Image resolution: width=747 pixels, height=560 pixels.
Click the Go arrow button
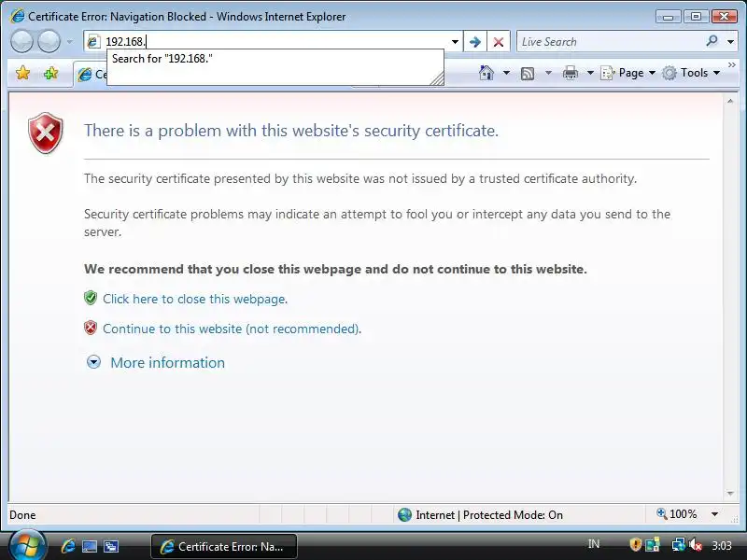pyautogui.click(x=475, y=42)
